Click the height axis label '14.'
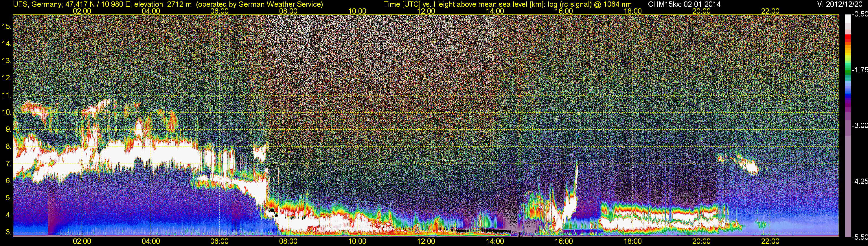This screenshot has width=868, height=246. 7,43
